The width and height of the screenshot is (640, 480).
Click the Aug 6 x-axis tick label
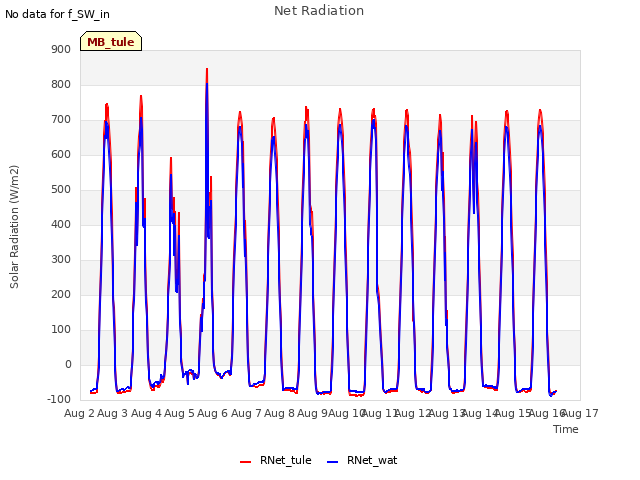pyautogui.click(x=212, y=413)
